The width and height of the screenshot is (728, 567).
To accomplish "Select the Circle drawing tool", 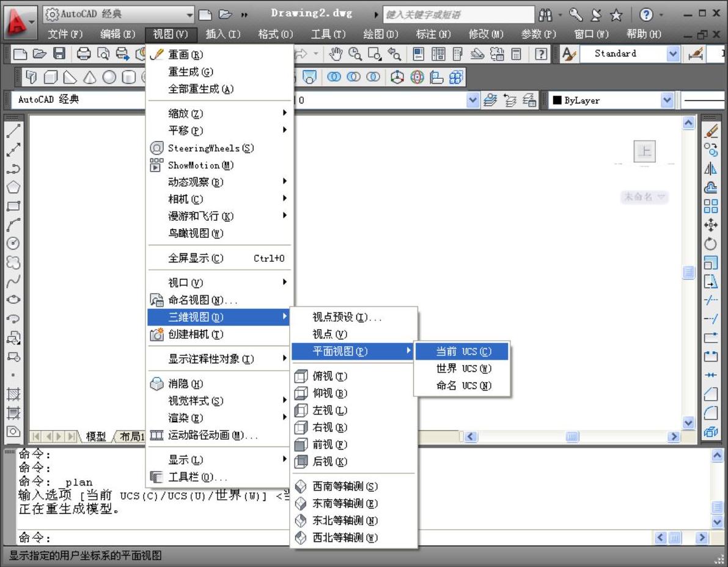I will [x=13, y=243].
